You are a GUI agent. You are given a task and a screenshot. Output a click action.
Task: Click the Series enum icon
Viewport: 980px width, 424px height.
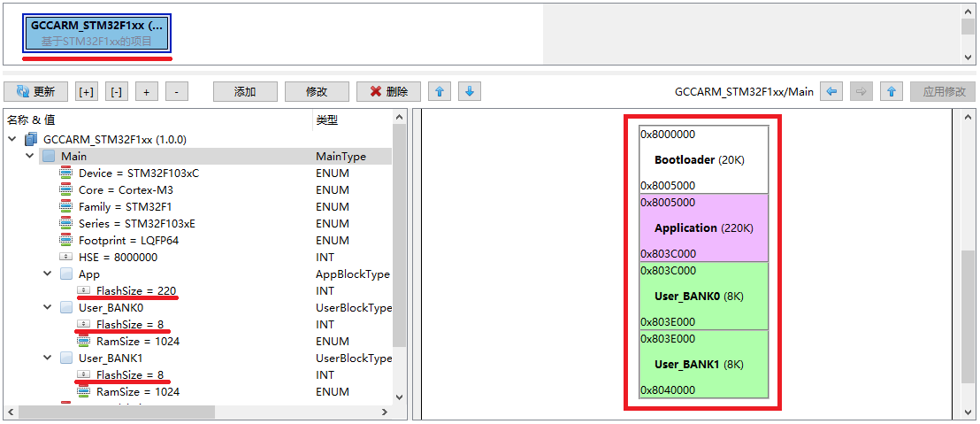tap(65, 224)
